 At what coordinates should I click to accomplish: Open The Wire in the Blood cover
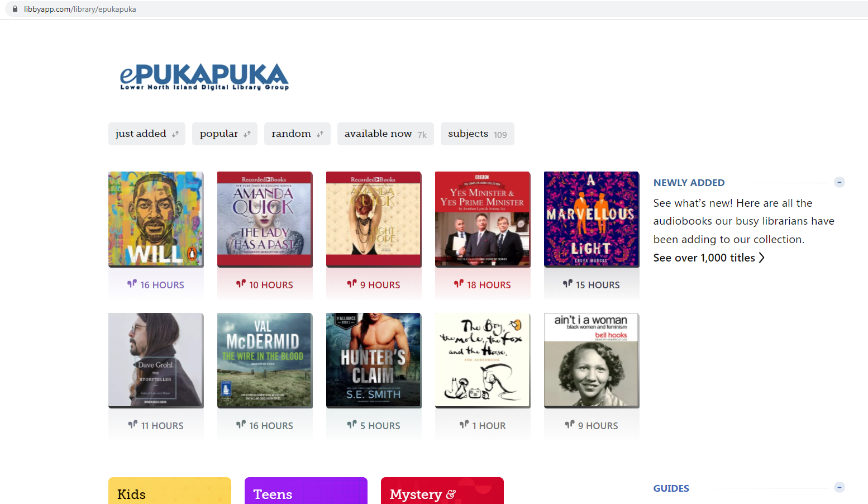pyautogui.click(x=265, y=360)
